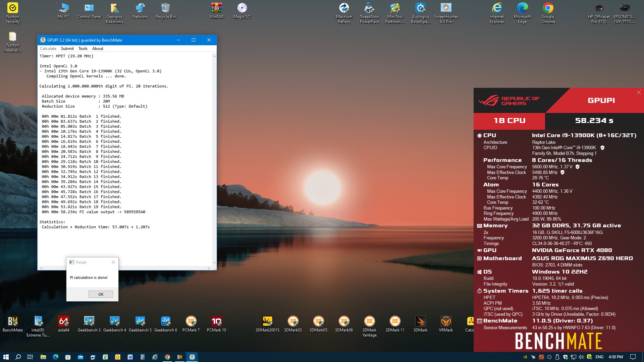Screen dimensions: 644x362
Task: Click GPUPI horizontal scrollbar right arrow
Action: (x=209, y=268)
